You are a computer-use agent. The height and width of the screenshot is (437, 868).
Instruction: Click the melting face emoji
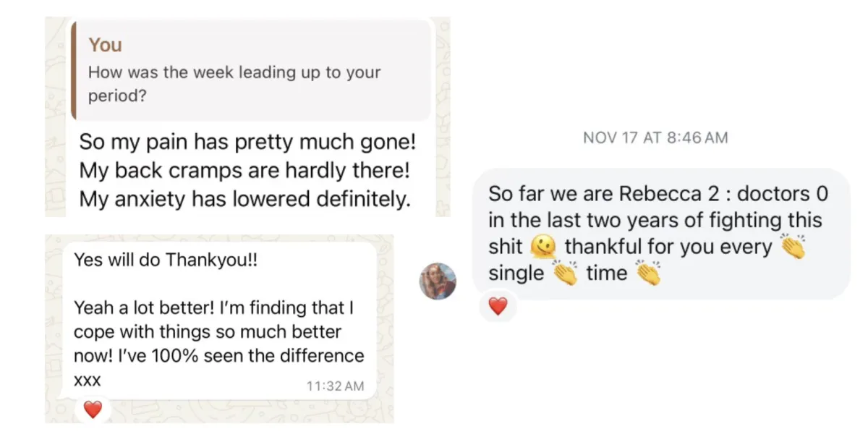pos(542,247)
